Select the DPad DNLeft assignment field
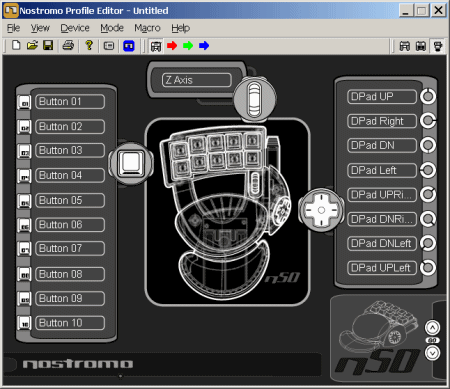Image resolution: width=450 pixels, height=389 pixels. 382,243
